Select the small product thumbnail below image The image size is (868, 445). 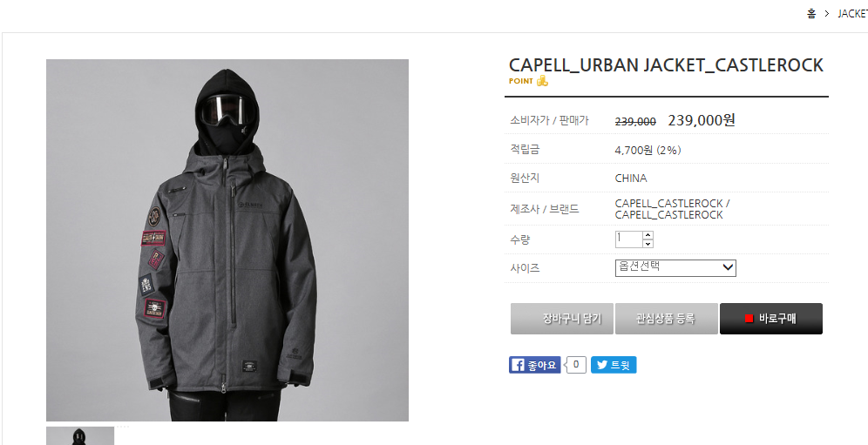point(79,435)
